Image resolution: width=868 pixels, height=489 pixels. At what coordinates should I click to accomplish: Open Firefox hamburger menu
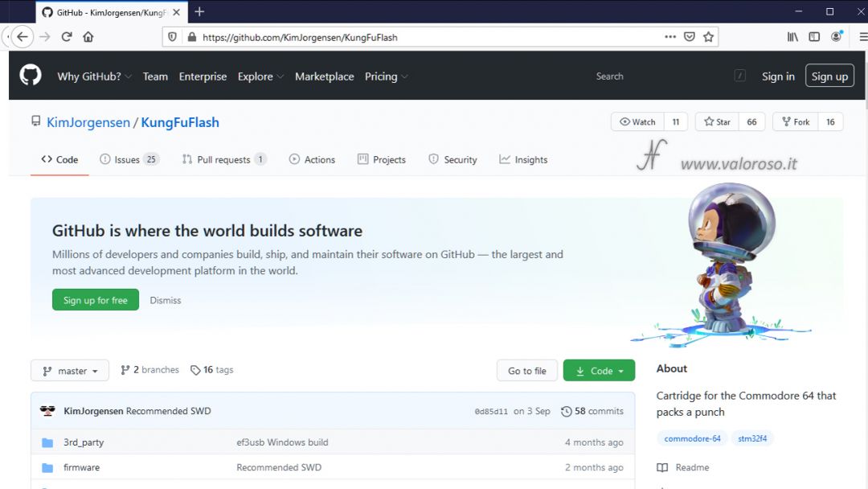click(863, 37)
